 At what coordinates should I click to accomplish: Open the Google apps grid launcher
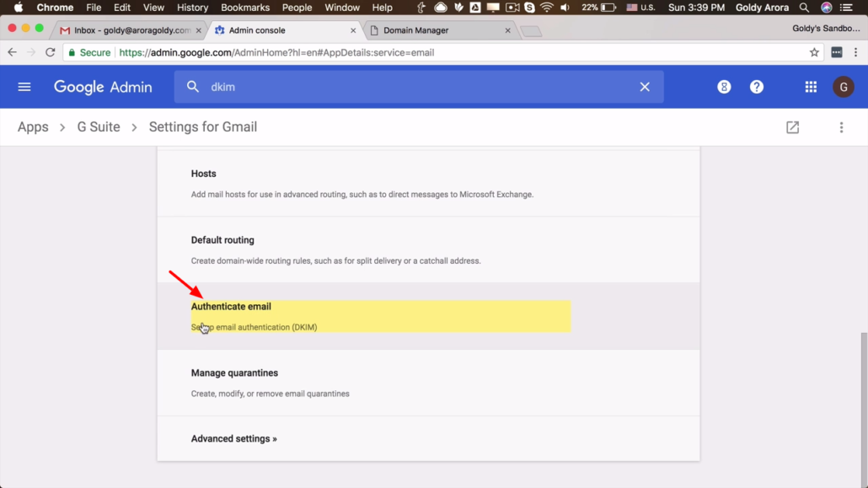pos(811,87)
